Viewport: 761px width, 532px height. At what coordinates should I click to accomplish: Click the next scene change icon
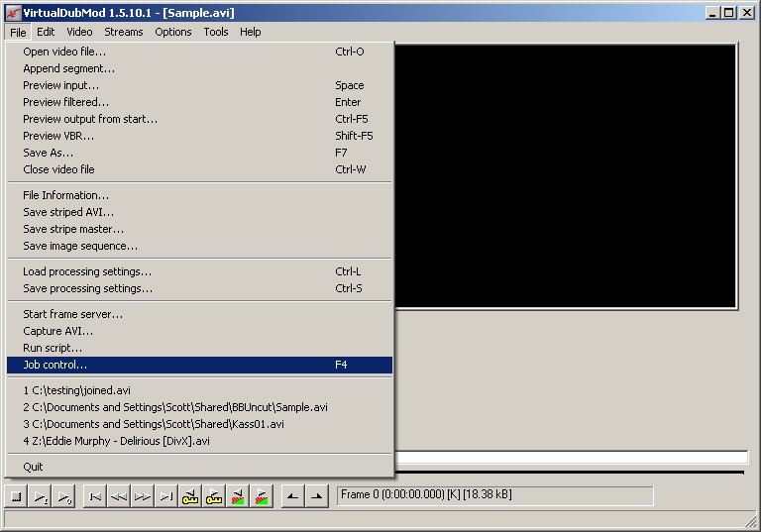point(262,496)
